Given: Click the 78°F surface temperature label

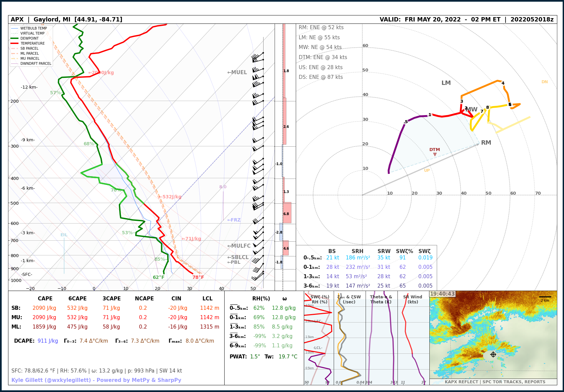Looking at the screenshot, I should point(198,277).
